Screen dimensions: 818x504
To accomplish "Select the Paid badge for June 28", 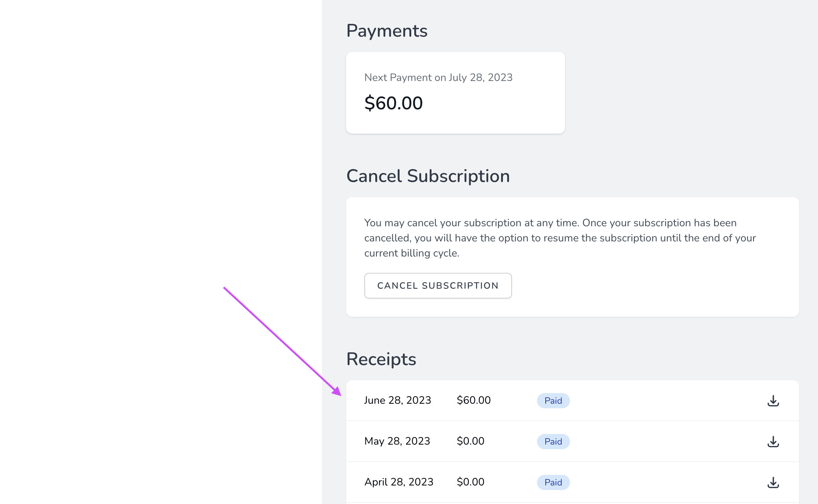I will click(553, 401).
